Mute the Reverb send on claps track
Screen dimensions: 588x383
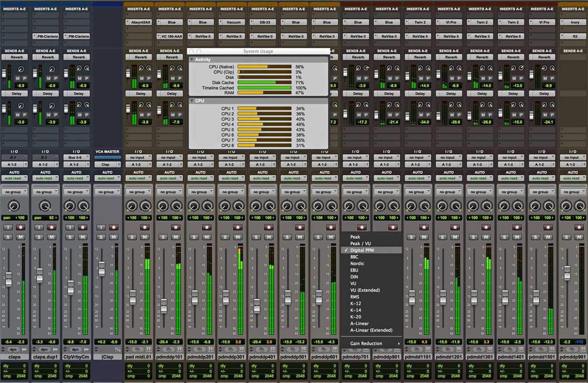17,79
